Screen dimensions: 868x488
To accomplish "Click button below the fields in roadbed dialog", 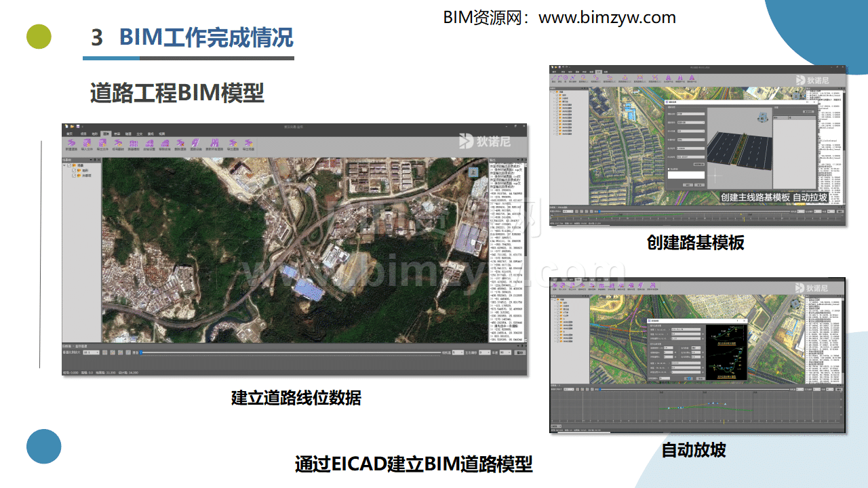I will tap(699, 164).
